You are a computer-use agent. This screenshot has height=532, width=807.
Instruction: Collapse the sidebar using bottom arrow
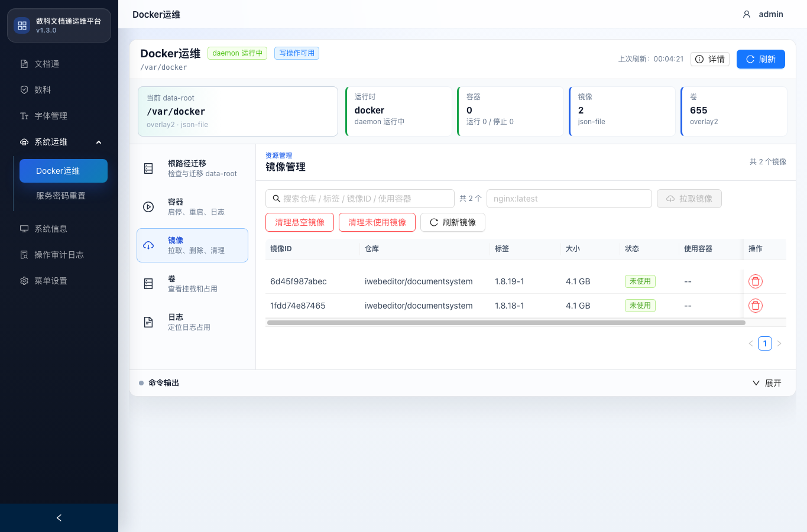[x=59, y=518]
